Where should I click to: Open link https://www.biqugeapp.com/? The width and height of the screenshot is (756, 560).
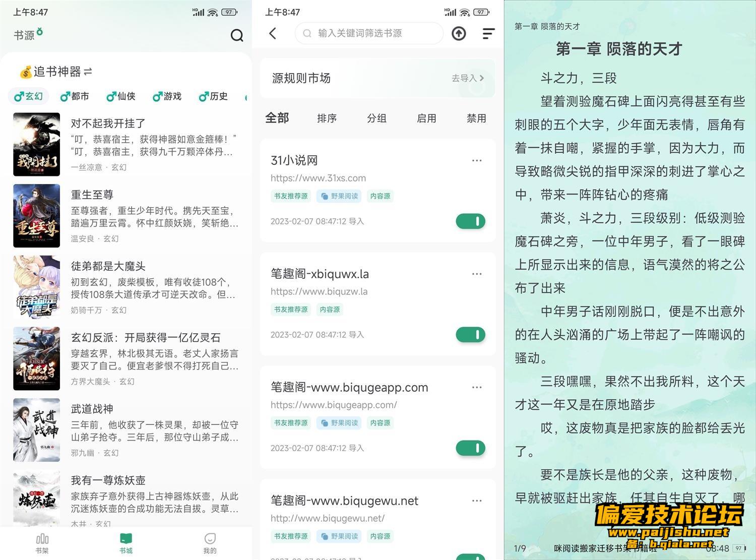(334, 405)
